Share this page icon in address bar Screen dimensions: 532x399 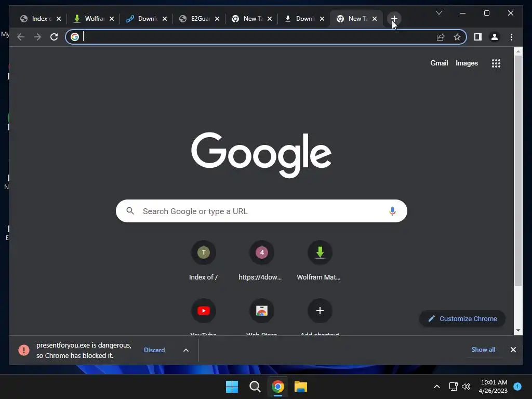tap(441, 37)
